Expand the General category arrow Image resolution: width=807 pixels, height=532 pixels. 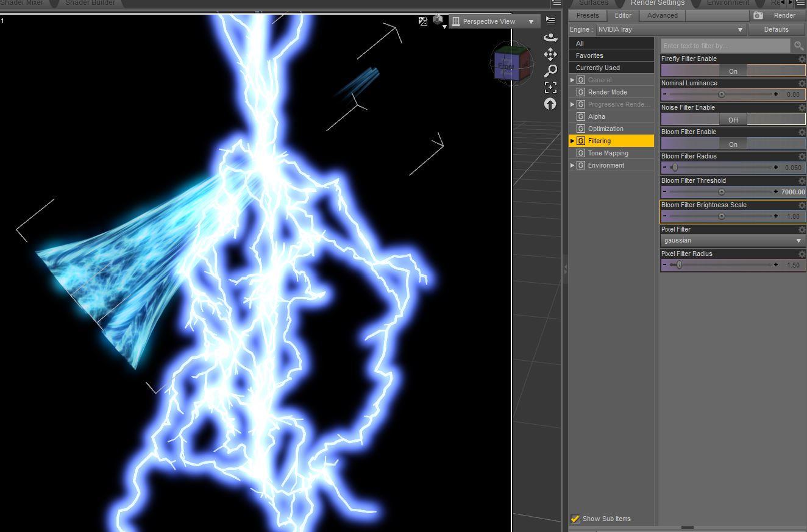point(572,80)
